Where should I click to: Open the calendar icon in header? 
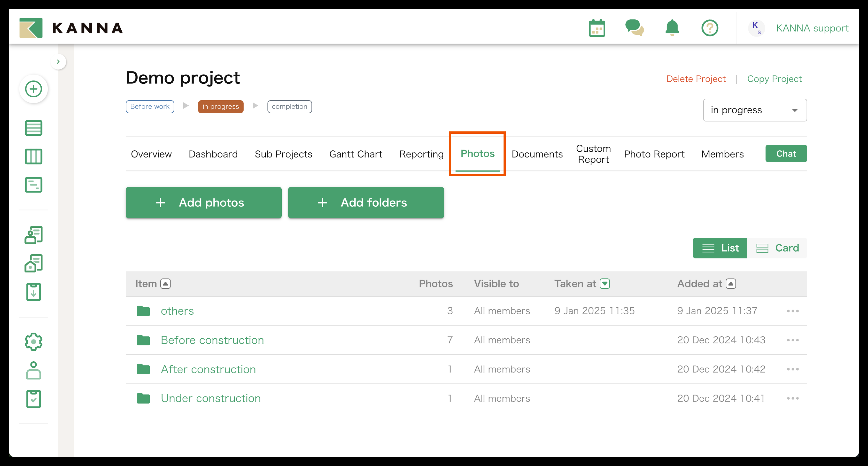coord(597,28)
